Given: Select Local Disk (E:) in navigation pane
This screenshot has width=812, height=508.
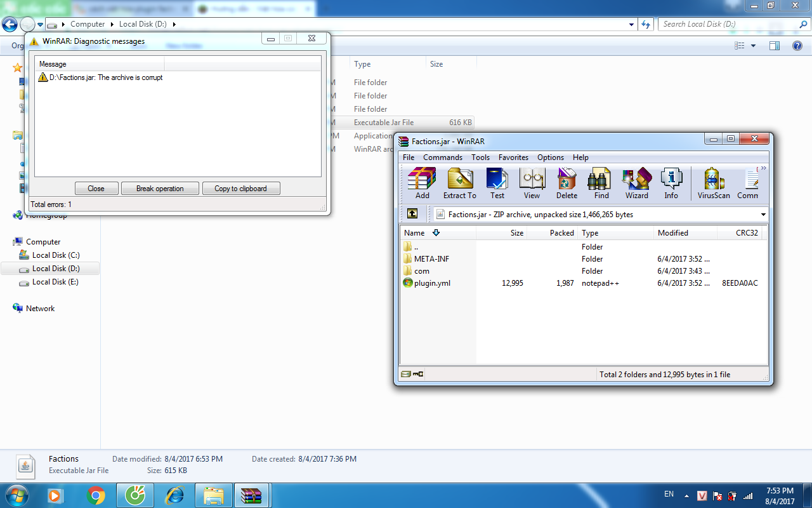Looking at the screenshot, I should pos(55,282).
